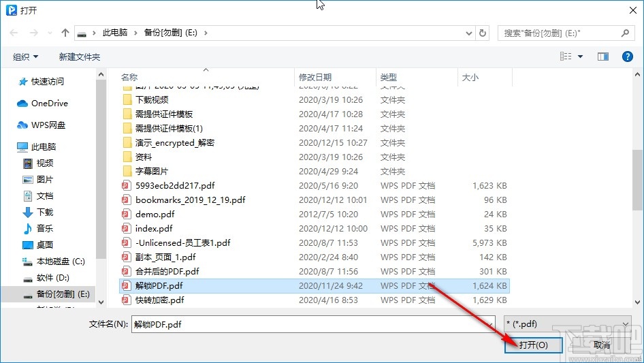Toggle the preview pane
This screenshot has height=363, width=644.
tap(603, 57)
